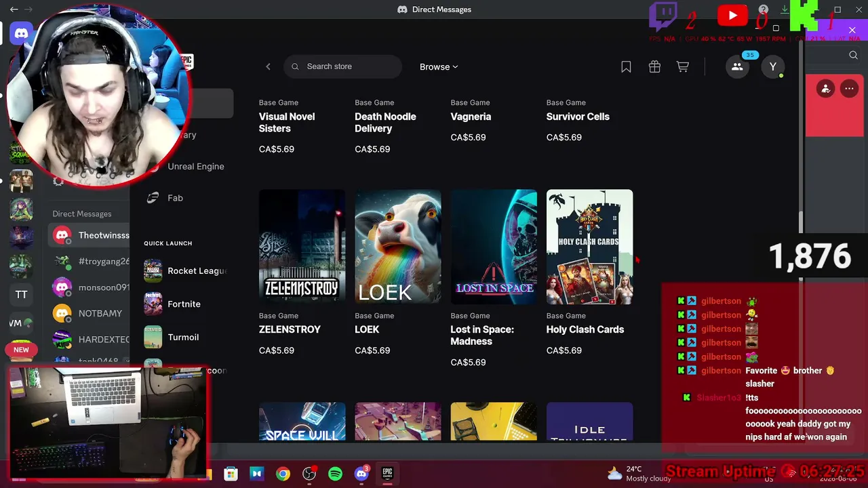Image resolution: width=868 pixels, height=488 pixels.
Task: Open the Space Will game cover
Action: pos(302,422)
